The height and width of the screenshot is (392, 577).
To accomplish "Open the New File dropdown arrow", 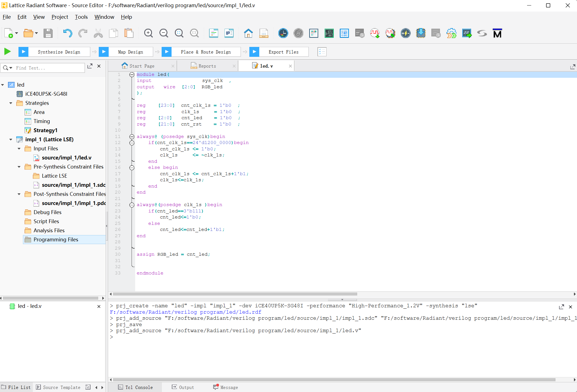I will pyautogui.click(x=17, y=33).
